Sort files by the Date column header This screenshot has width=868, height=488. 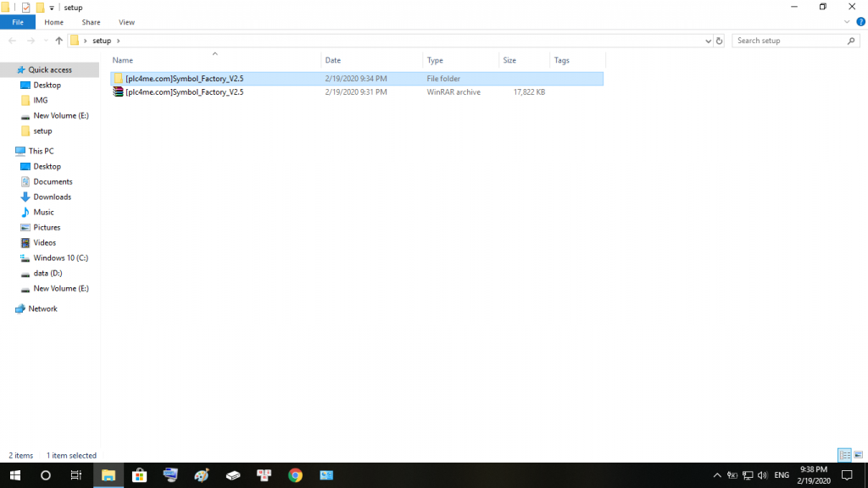333,60
